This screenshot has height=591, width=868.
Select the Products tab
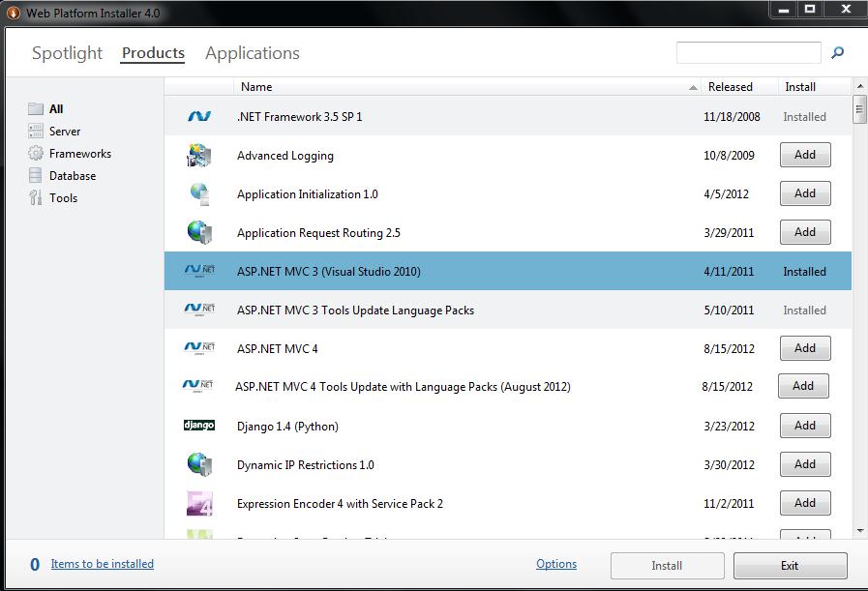point(153,53)
